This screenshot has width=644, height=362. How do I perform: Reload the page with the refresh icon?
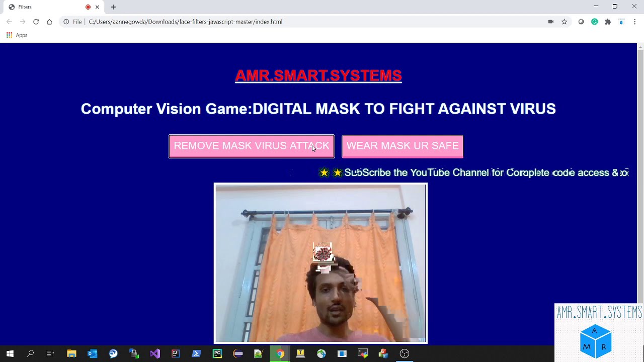pos(36,22)
